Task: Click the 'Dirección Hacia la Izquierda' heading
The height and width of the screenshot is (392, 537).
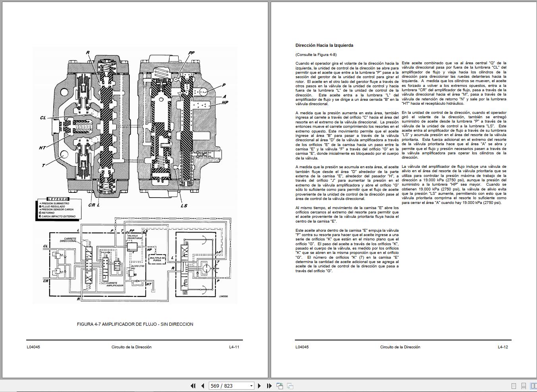Action: (x=324, y=45)
